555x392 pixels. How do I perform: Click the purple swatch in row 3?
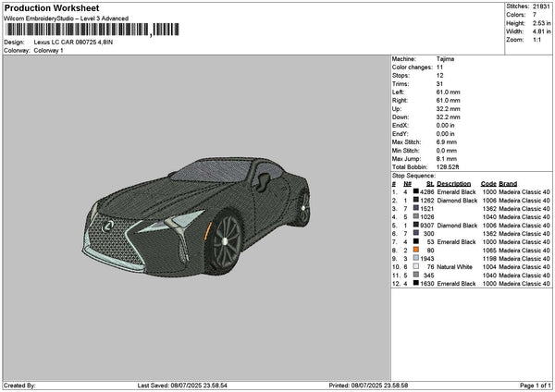pos(416,208)
